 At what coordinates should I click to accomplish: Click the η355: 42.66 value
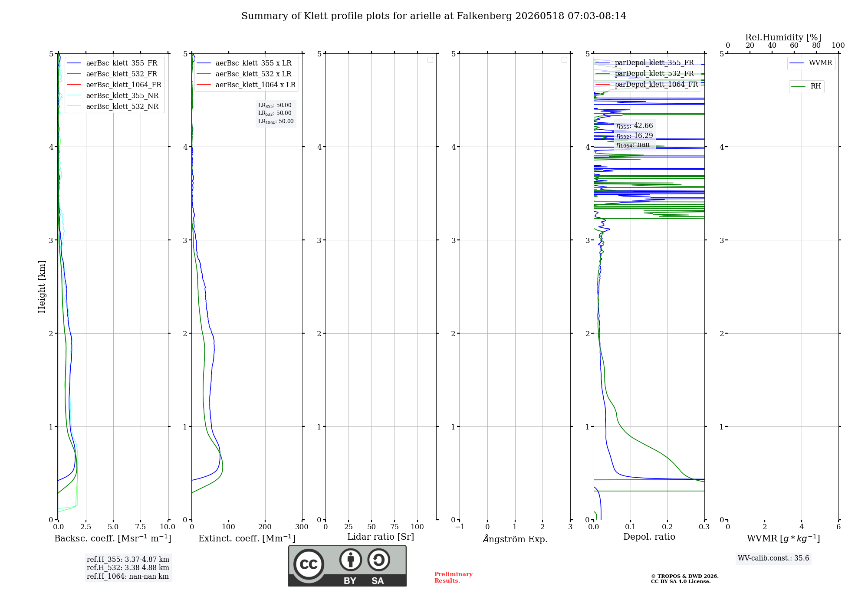[x=635, y=126]
